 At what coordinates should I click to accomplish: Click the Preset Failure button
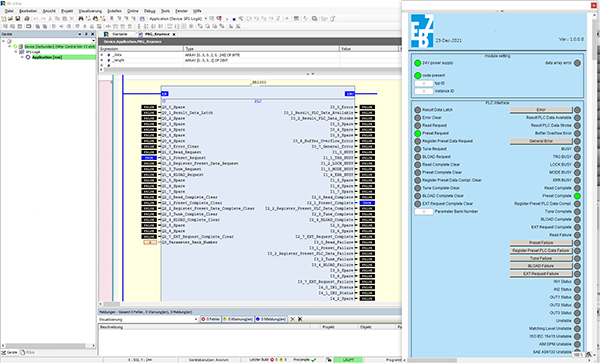tap(541, 243)
